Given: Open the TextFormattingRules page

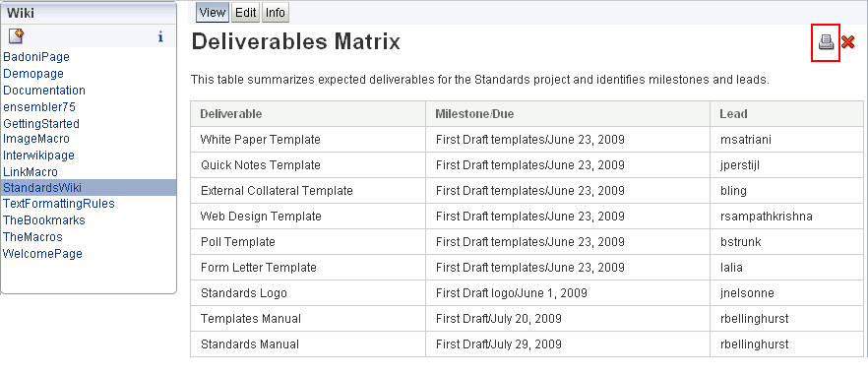Looking at the screenshot, I should [x=59, y=204].
